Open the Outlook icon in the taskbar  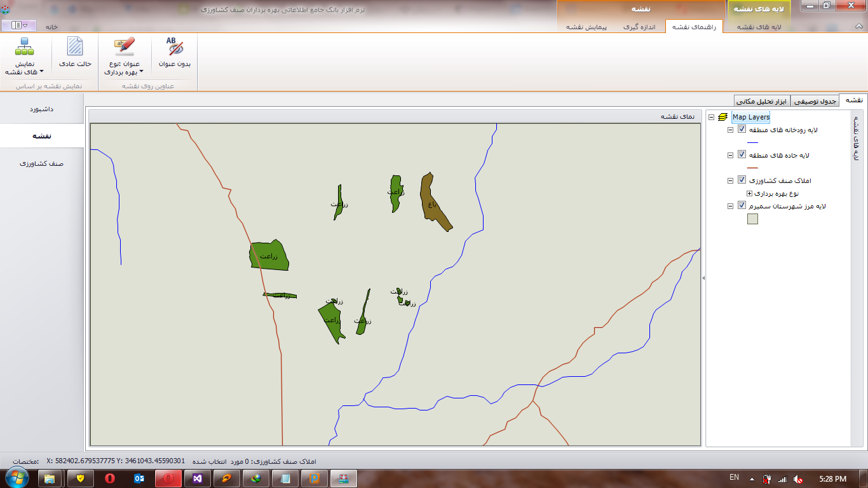point(139,478)
